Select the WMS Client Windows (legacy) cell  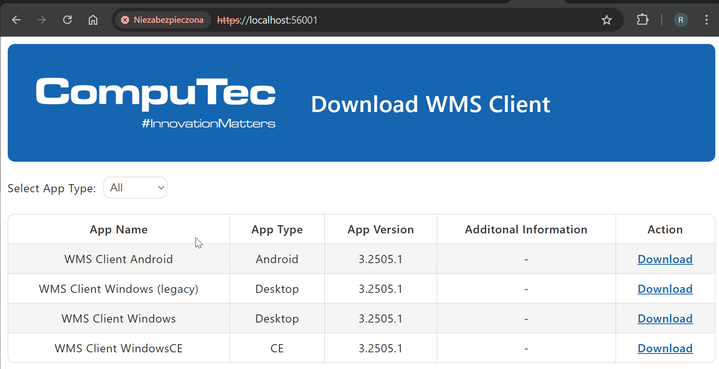point(119,289)
